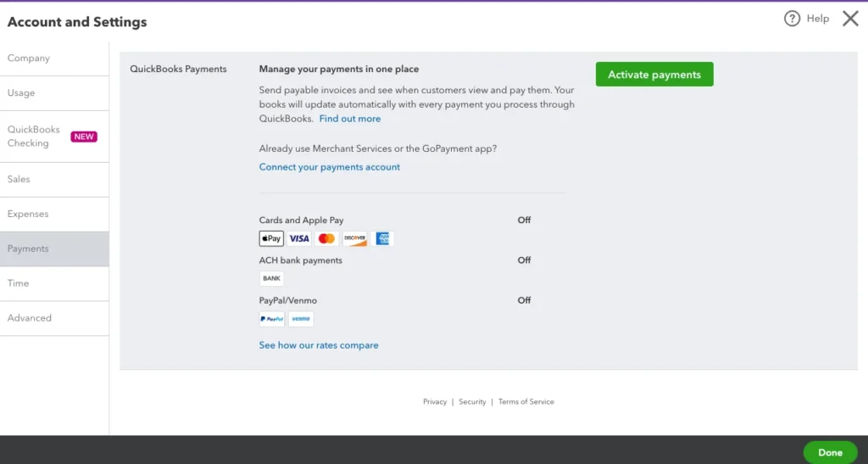Click the PayPal logo icon
The height and width of the screenshot is (464, 868).
[x=272, y=319]
